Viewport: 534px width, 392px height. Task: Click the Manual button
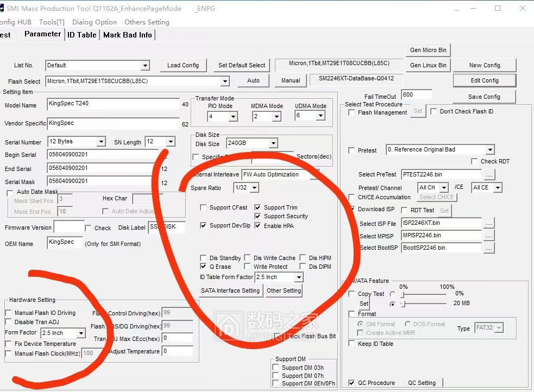(291, 81)
